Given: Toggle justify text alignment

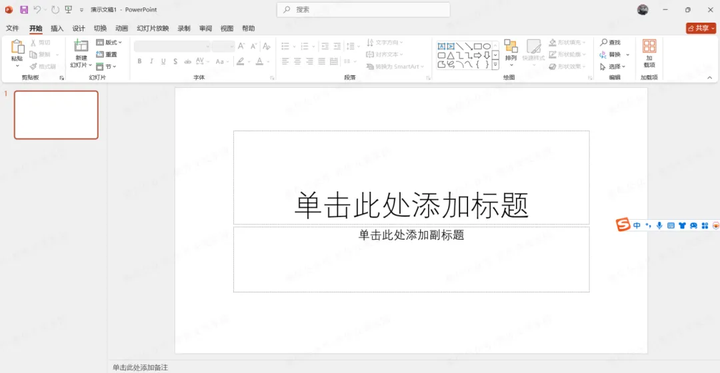Looking at the screenshot, I should pyautogui.click(x=321, y=61).
